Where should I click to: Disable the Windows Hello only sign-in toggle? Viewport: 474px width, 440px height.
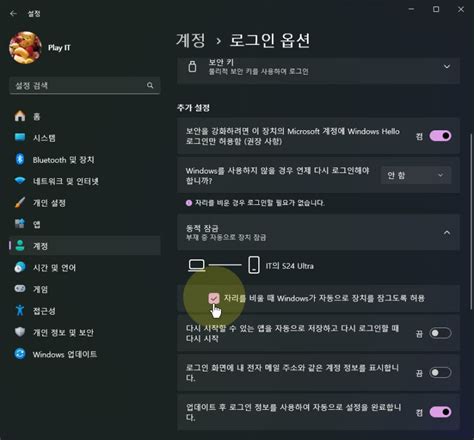click(440, 136)
